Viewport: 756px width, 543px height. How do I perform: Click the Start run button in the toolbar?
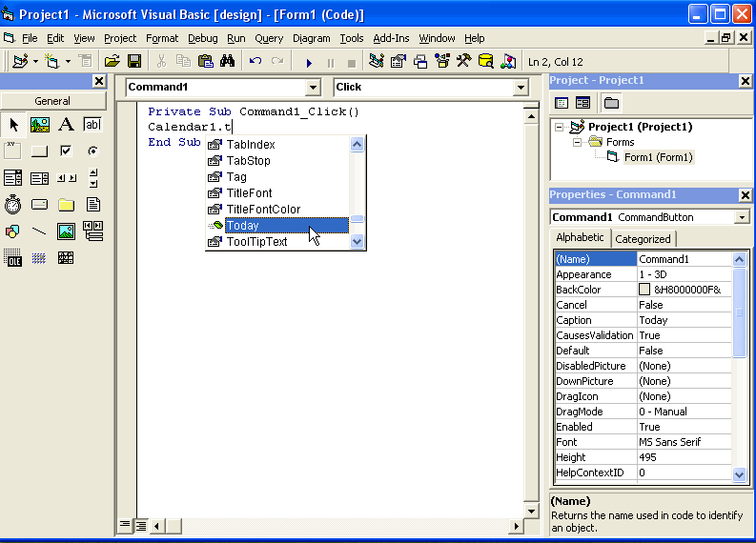click(309, 62)
